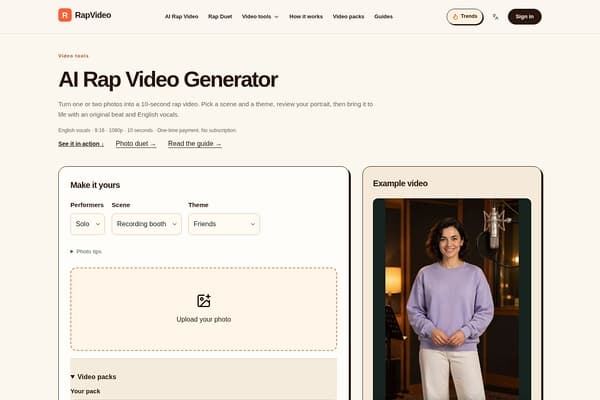Click the RapVideo orange logo icon
600x400 pixels.
tap(65, 15)
